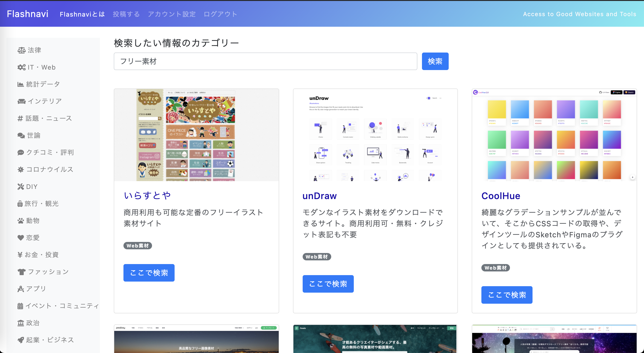Select the 法律 category in the sidebar
The width and height of the screenshot is (644, 353).
[x=34, y=50]
